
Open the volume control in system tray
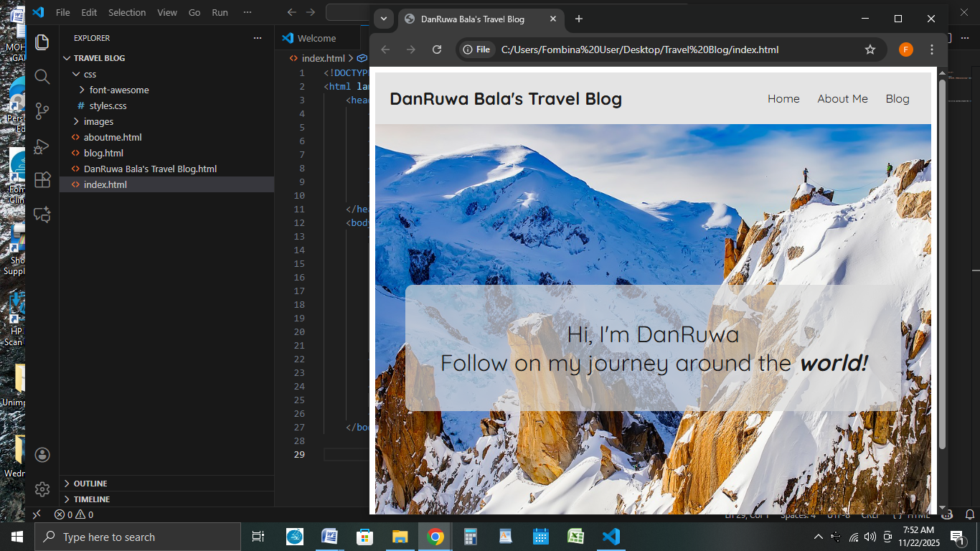[870, 537]
